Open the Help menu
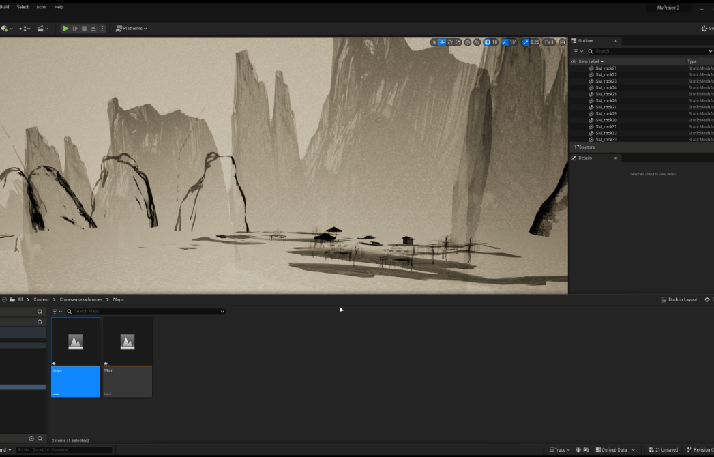Viewport: 714px width, 457px height. point(59,7)
